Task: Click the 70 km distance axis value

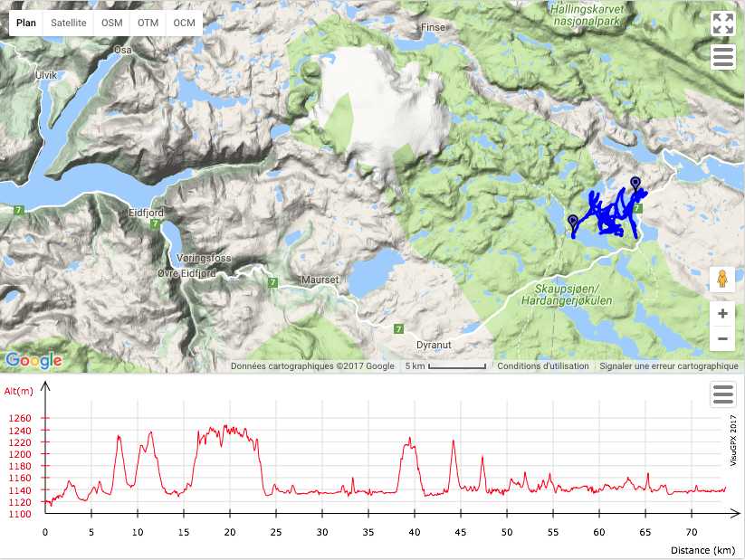Action: tap(692, 532)
